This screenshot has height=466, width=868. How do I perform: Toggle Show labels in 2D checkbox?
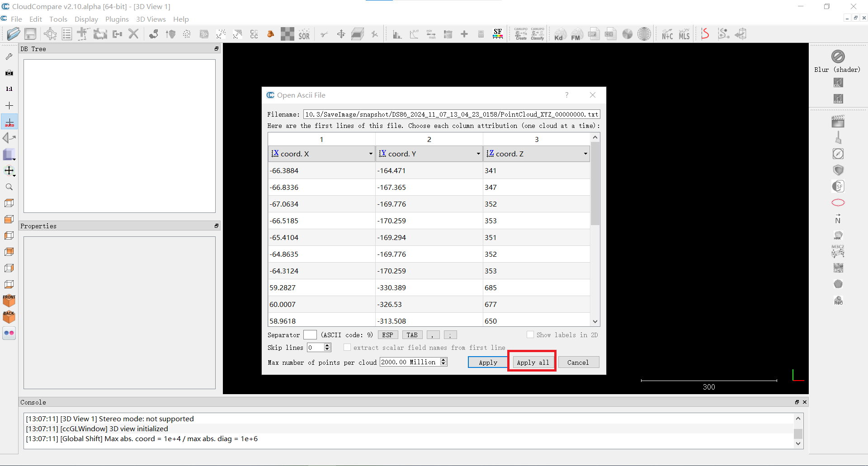coord(530,335)
